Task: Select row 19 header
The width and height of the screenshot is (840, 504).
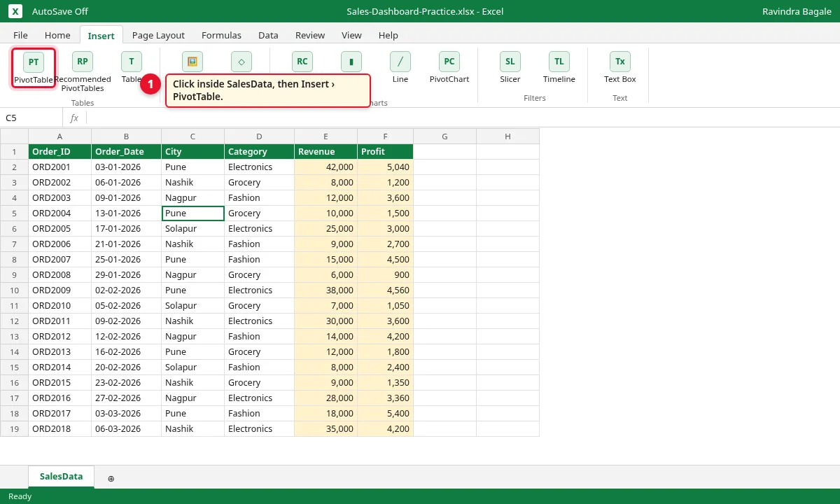Action: coord(14,428)
